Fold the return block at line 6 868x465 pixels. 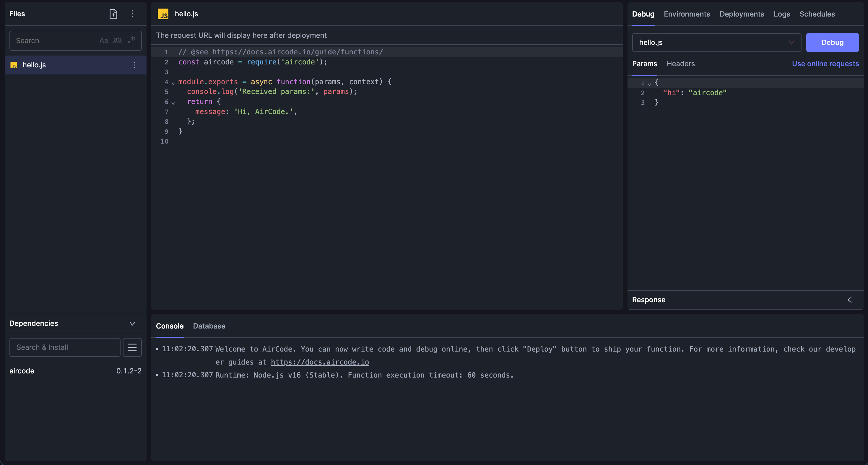[173, 103]
